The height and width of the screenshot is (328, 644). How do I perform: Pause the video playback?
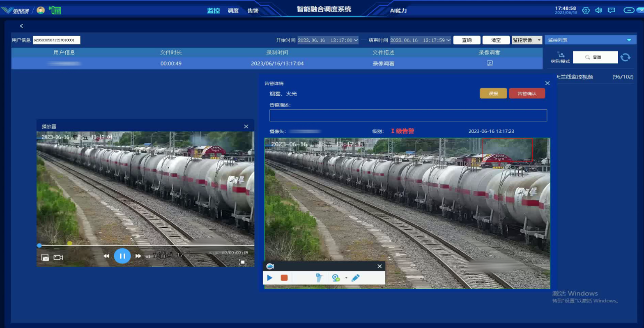click(x=122, y=256)
